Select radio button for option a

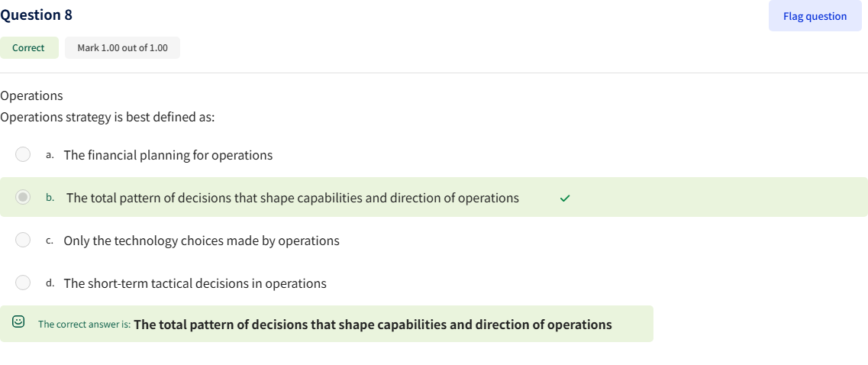(x=24, y=155)
